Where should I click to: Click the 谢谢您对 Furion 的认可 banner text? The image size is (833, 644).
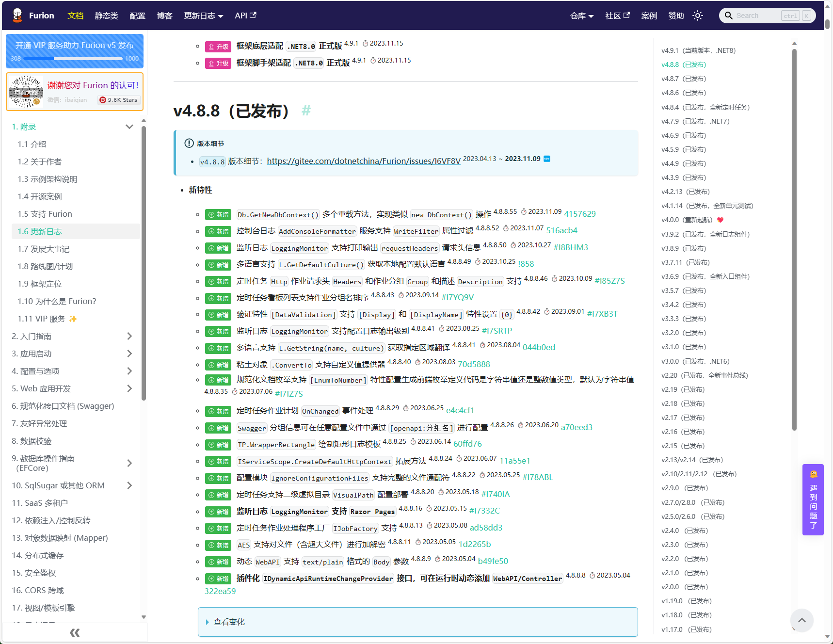pos(93,85)
